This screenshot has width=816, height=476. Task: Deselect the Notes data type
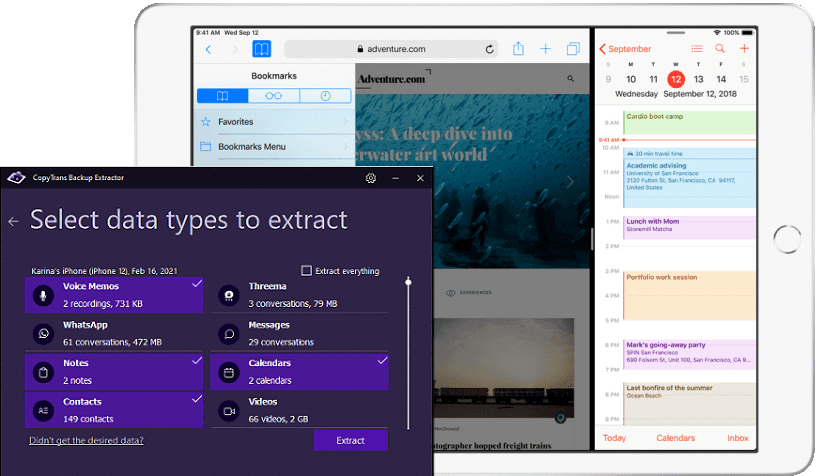pos(114,372)
